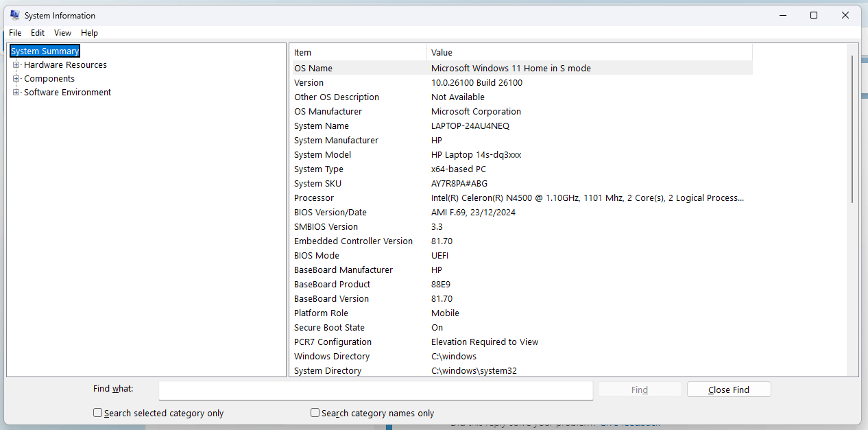868x430 pixels.
Task: Expand the Software Environment tree node
Action: [x=16, y=92]
